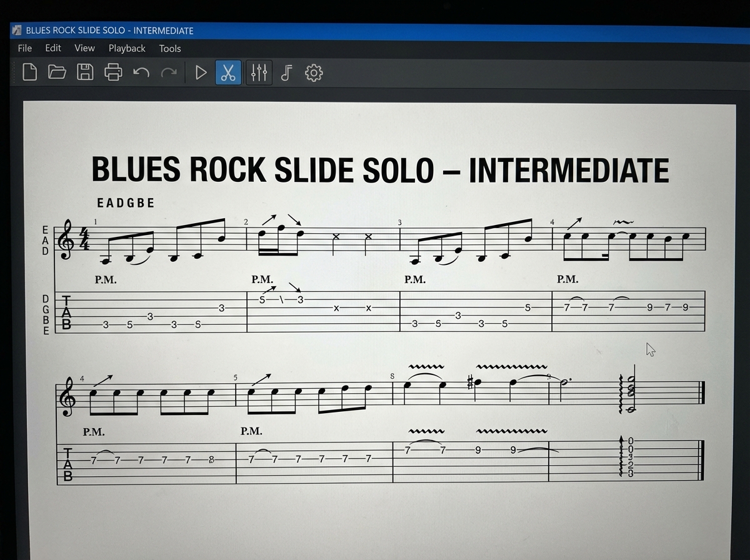Print the tablature score
750x560 pixels.
click(114, 72)
